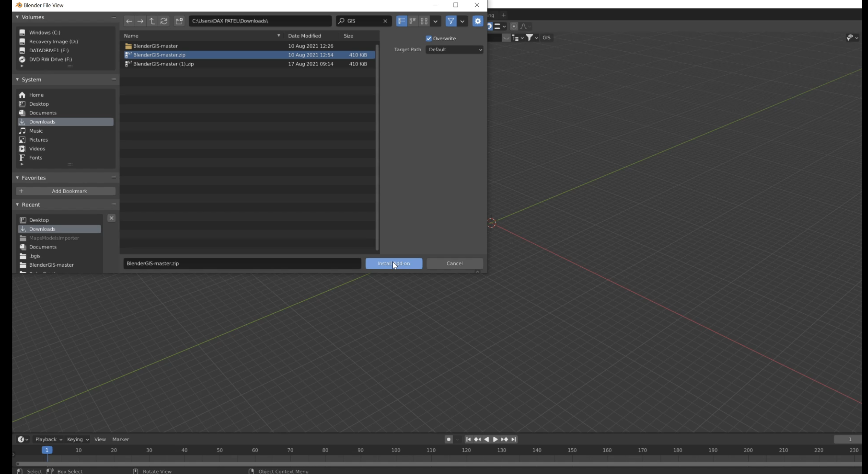The image size is (868, 474).
Task: Open the display settings dropdown arrow
Action: pyautogui.click(x=435, y=21)
